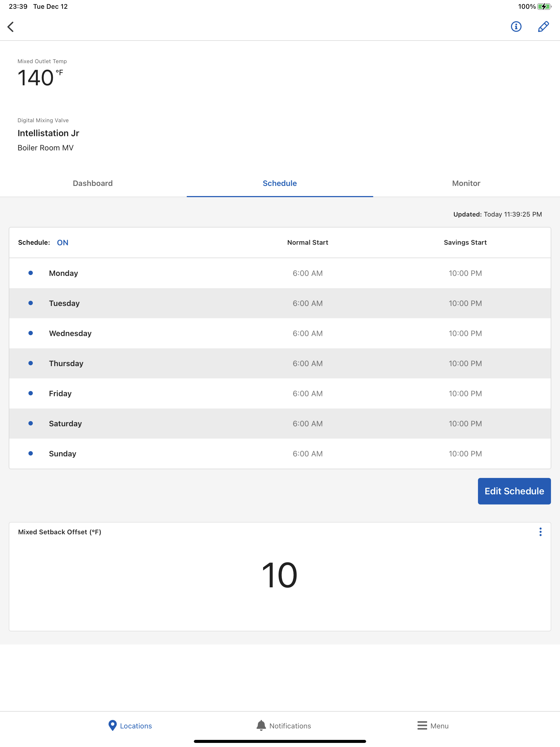Click the Mixed Setback Offset value 10
This screenshot has width=560, height=747.
[280, 575]
